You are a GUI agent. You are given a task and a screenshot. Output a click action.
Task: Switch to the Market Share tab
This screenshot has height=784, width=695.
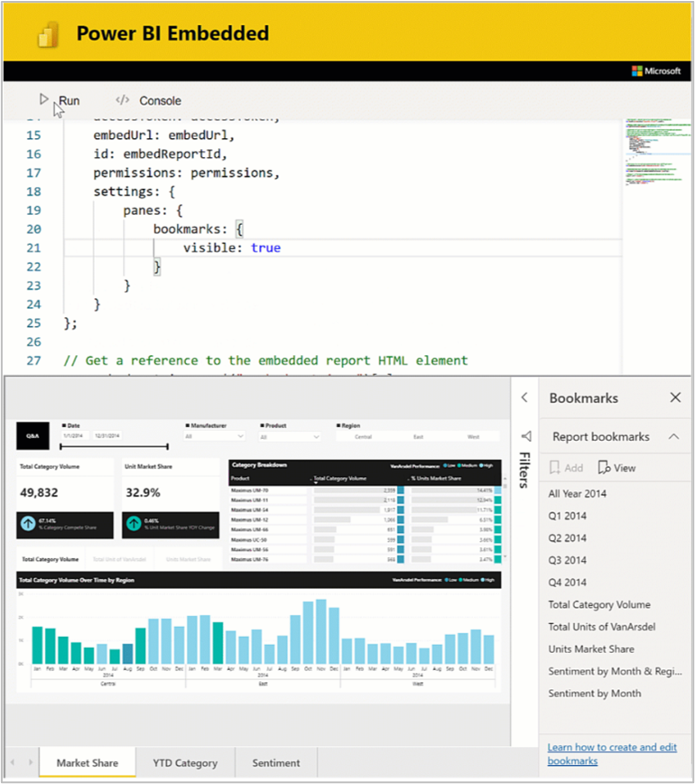[88, 762]
